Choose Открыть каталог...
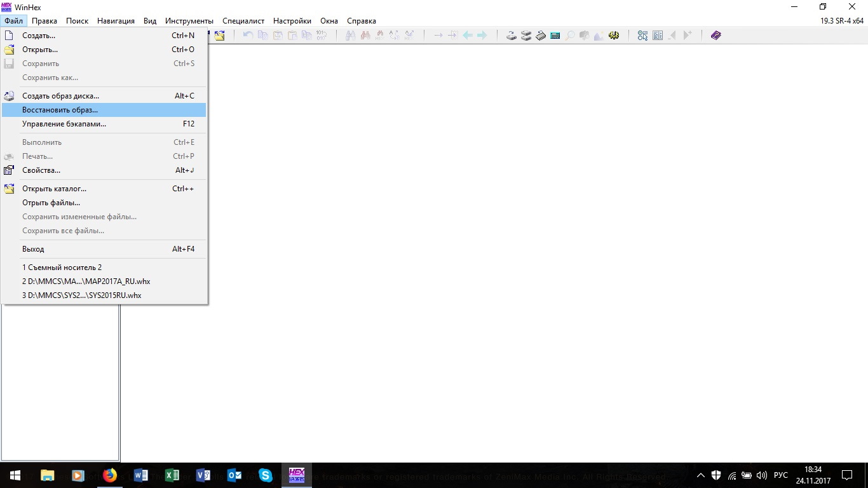 [x=104, y=189]
